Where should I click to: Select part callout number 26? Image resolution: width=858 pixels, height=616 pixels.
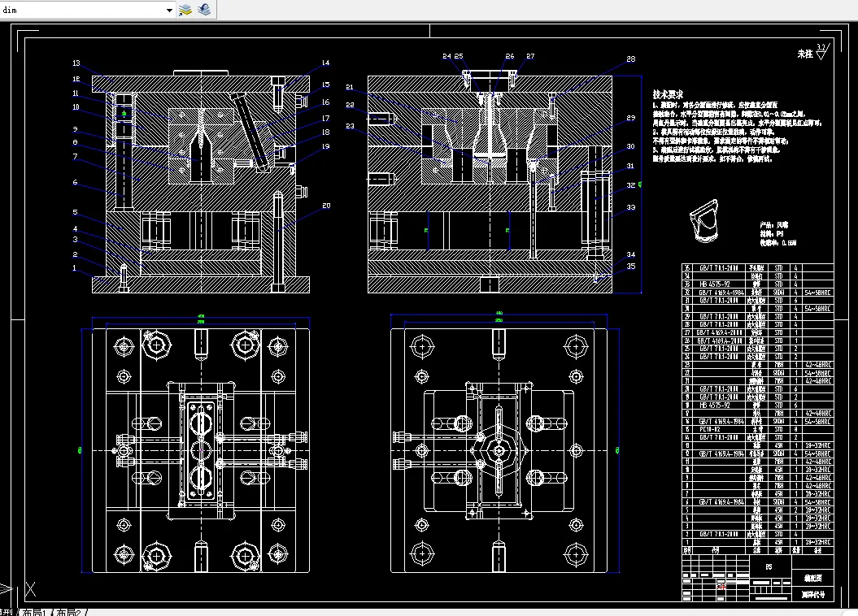tap(509, 56)
